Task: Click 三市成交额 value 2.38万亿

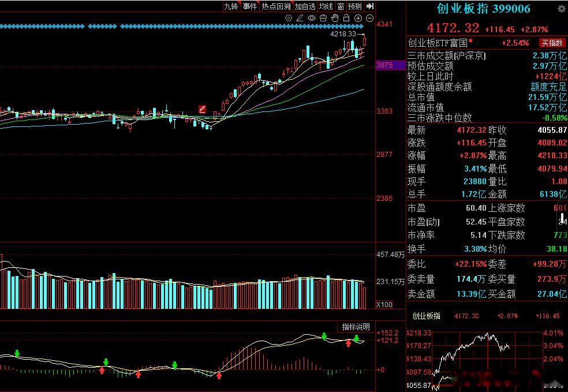Action: click(x=550, y=56)
